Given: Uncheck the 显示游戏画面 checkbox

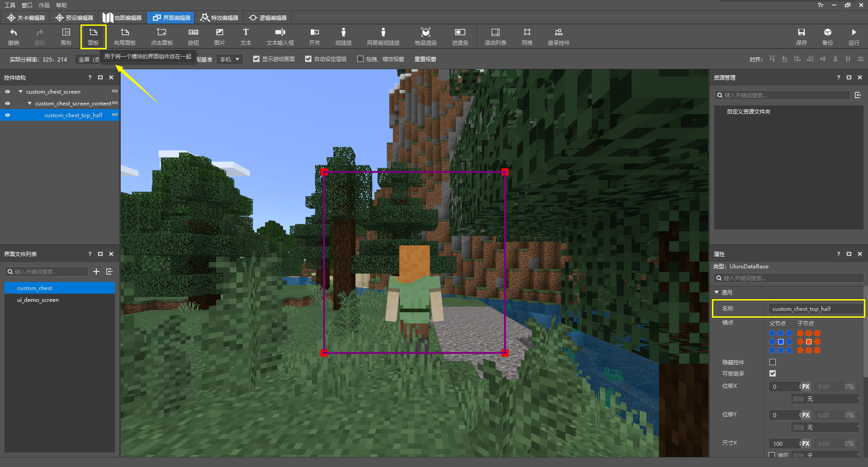Looking at the screenshot, I should pyautogui.click(x=256, y=59).
